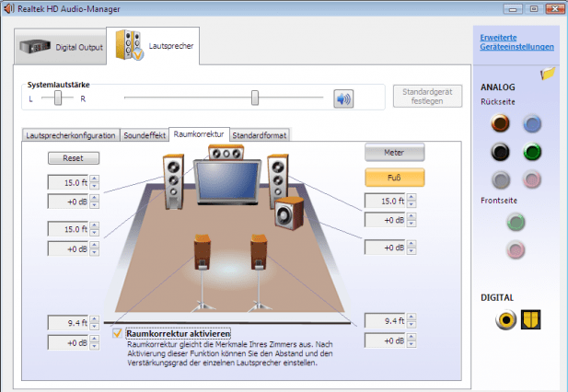
Task: Click front right 15.0 ft distance field
Action: [385, 201]
